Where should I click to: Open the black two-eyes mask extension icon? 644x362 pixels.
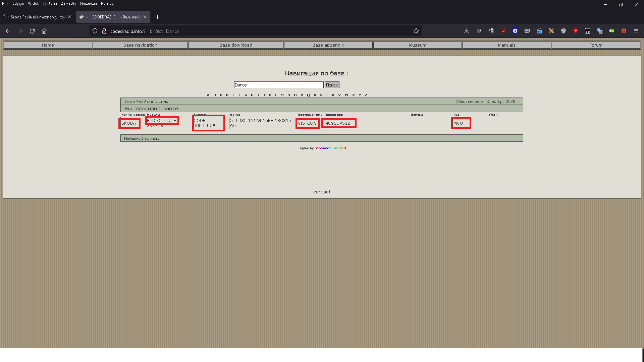pyautogui.click(x=588, y=31)
